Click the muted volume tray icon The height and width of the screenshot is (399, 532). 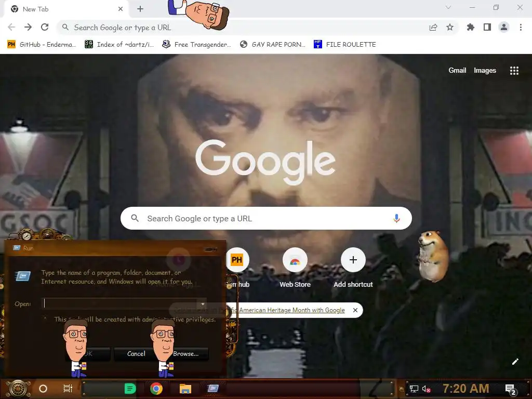(x=426, y=389)
